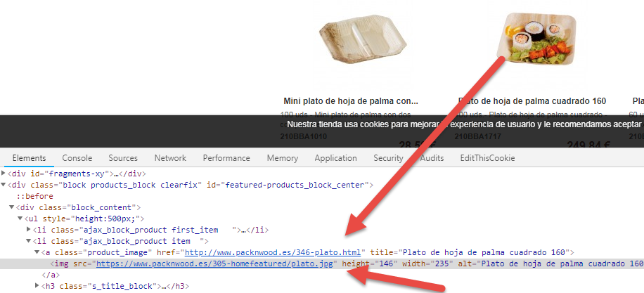
Task: Expand the ajax_block_product first_item li
Action: (x=28, y=230)
